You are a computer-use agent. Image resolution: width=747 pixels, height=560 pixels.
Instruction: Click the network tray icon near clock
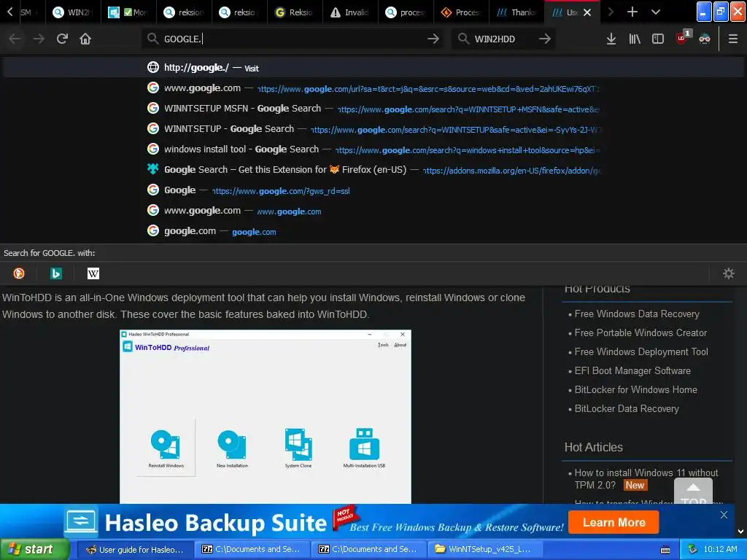(692, 549)
